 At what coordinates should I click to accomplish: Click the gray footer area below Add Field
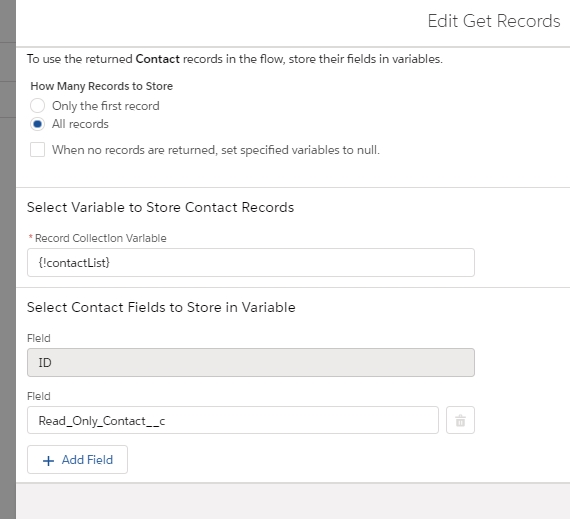tap(293, 501)
